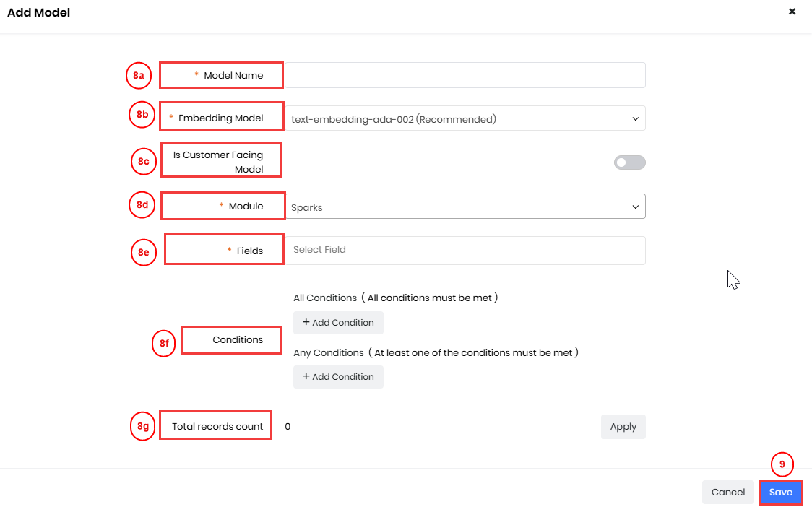The height and width of the screenshot is (512, 812).
Task: Click the Embedding Model chevron arrow
Action: [635, 119]
